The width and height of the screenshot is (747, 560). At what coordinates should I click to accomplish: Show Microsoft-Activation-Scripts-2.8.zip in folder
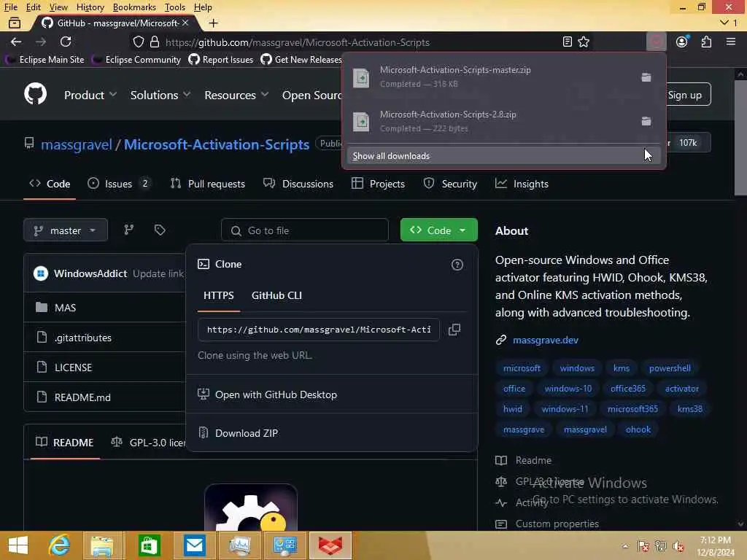pyautogui.click(x=646, y=122)
